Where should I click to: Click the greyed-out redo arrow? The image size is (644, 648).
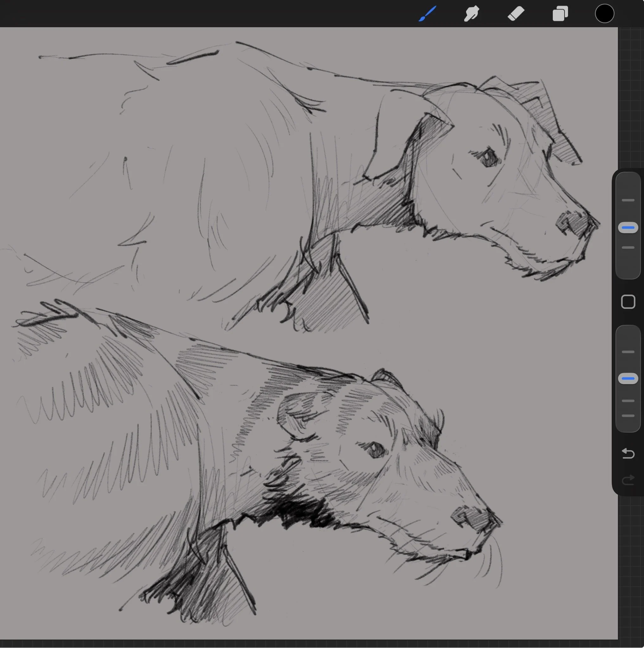click(628, 480)
